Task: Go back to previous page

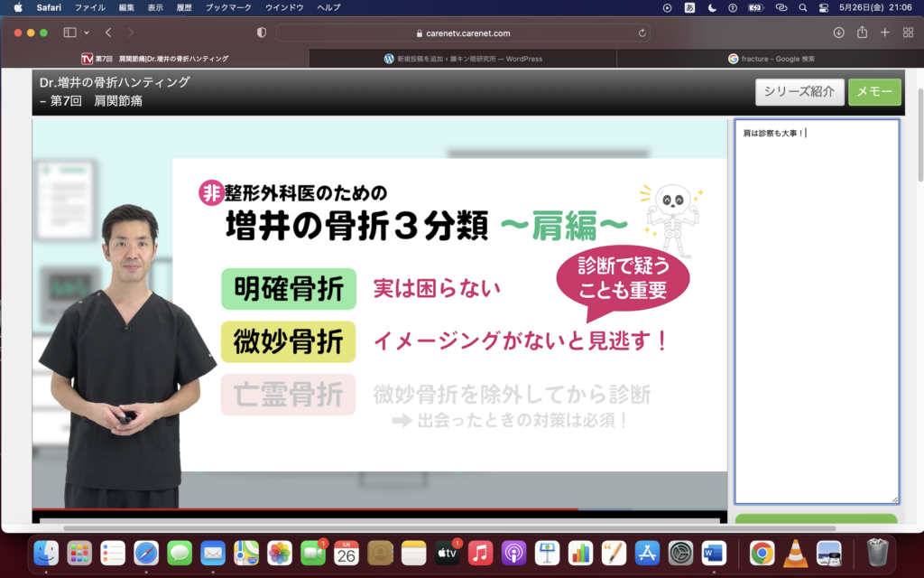Action: point(108,33)
